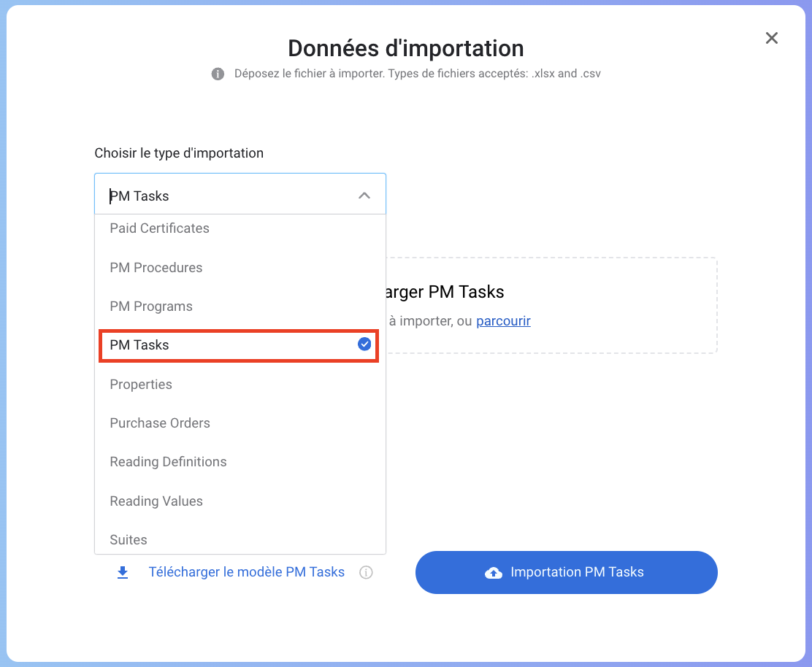Collapse the import type dropdown chevron
The height and width of the screenshot is (667, 812).
click(364, 196)
